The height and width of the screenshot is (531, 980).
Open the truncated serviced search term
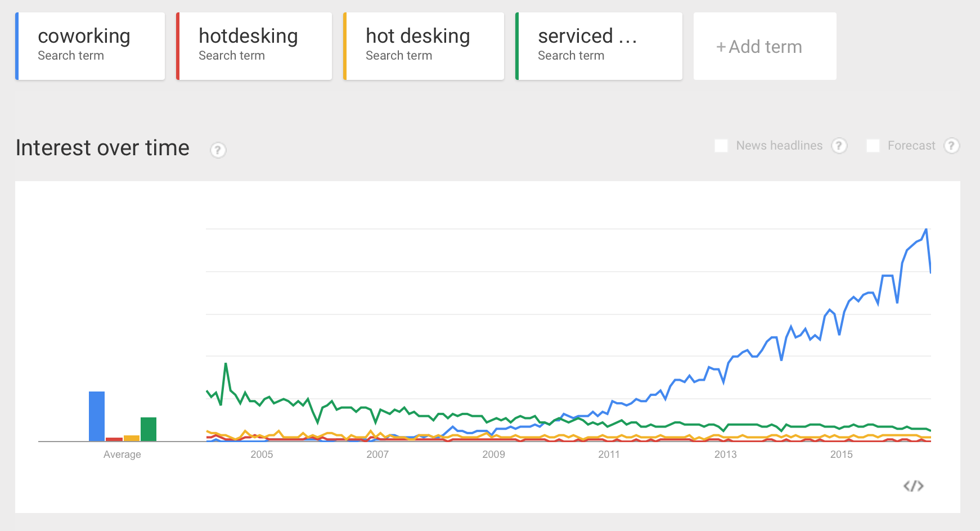599,46
